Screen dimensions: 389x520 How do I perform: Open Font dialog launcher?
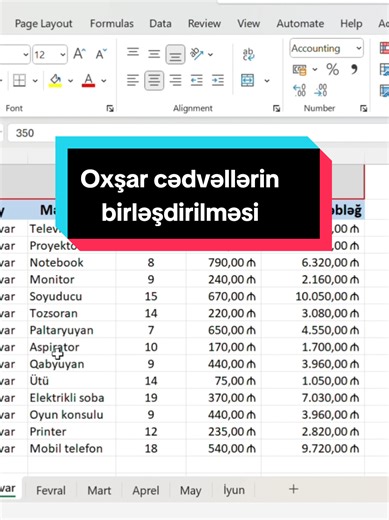tap(110, 108)
